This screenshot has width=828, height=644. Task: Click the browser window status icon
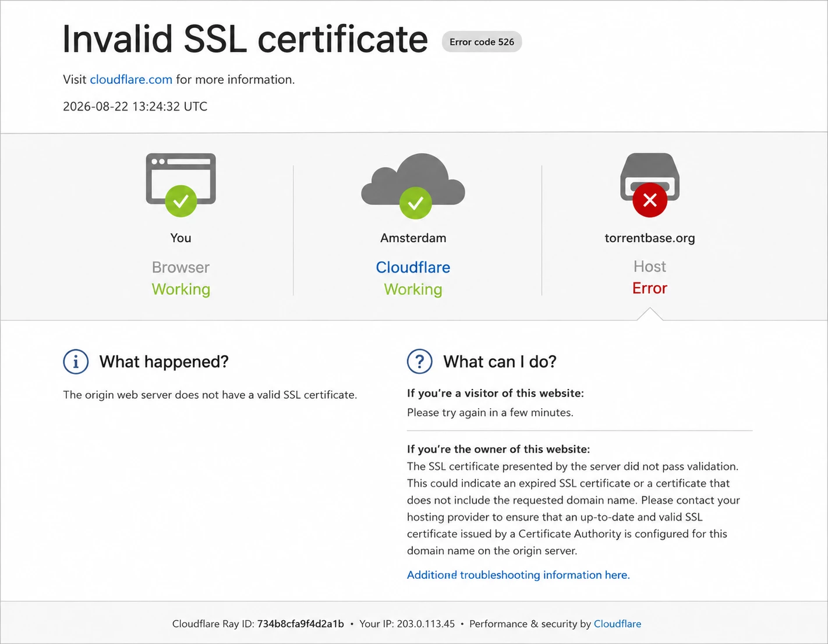click(181, 185)
